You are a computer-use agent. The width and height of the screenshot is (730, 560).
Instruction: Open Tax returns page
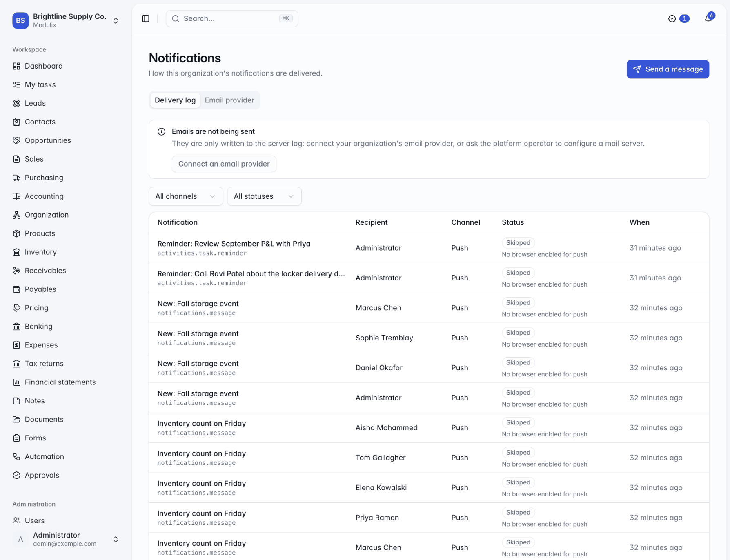[x=66, y=364]
